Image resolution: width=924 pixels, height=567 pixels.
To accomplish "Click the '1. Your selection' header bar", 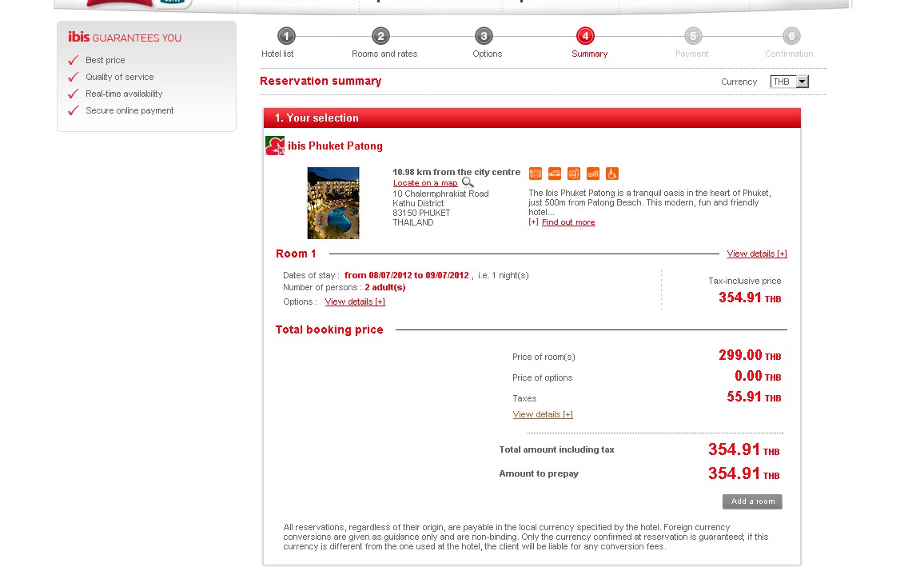I will (x=532, y=118).
